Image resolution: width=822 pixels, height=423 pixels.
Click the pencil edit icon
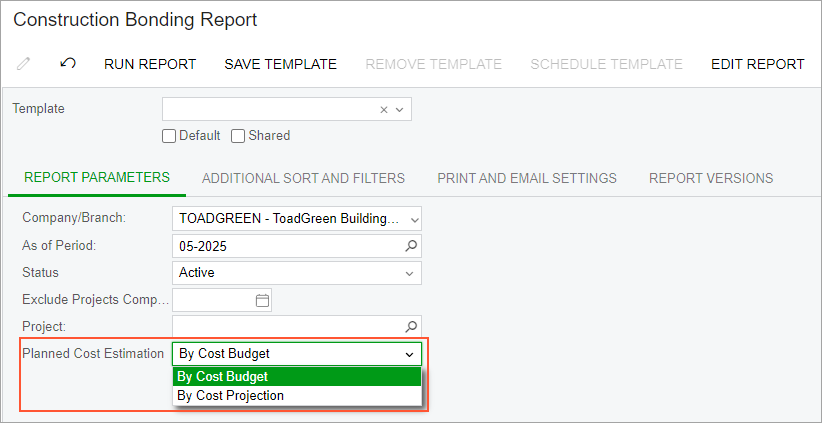24,64
